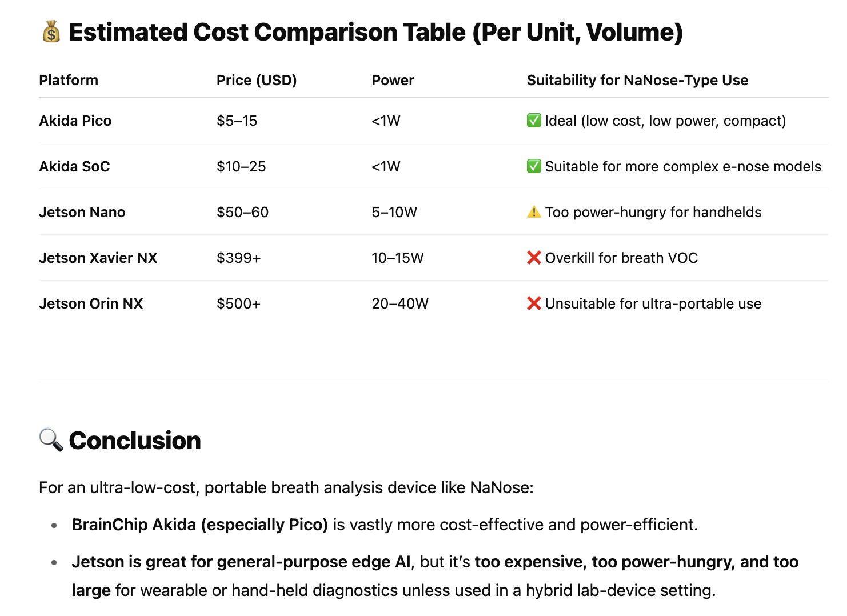Click the Jetson Nano platform cell
The image size is (847, 616).
click(x=82, y=212)
